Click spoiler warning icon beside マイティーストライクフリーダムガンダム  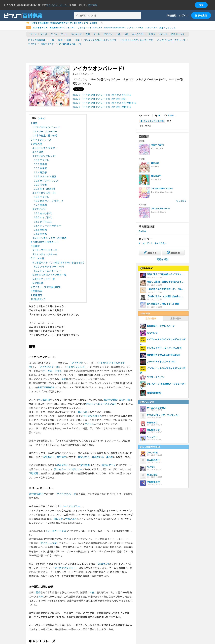tap(143, 340)
